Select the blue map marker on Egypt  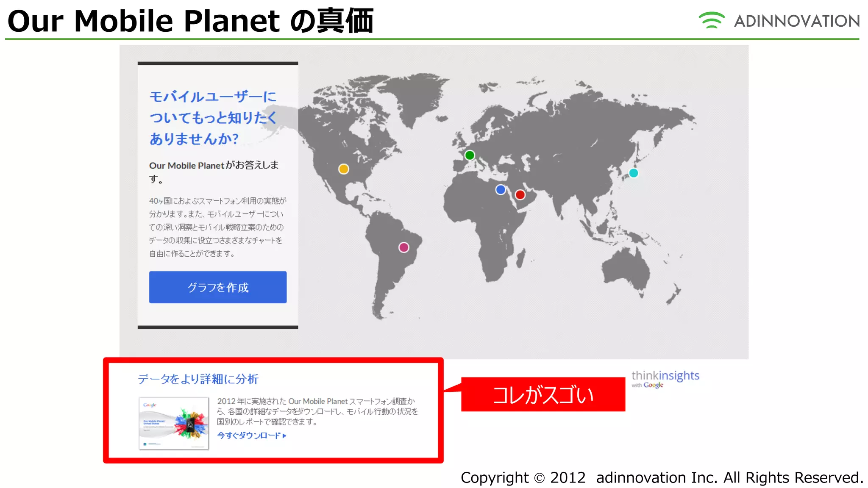[501, 189]
